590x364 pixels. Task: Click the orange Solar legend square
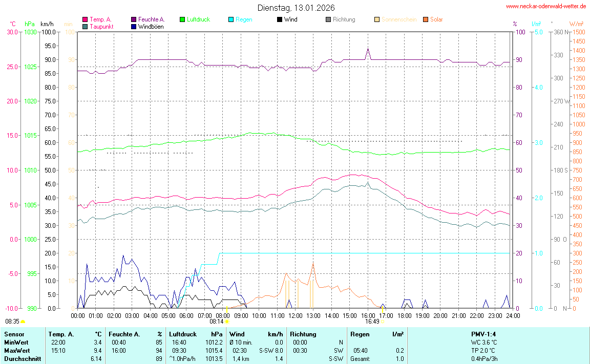pos(426,19)
